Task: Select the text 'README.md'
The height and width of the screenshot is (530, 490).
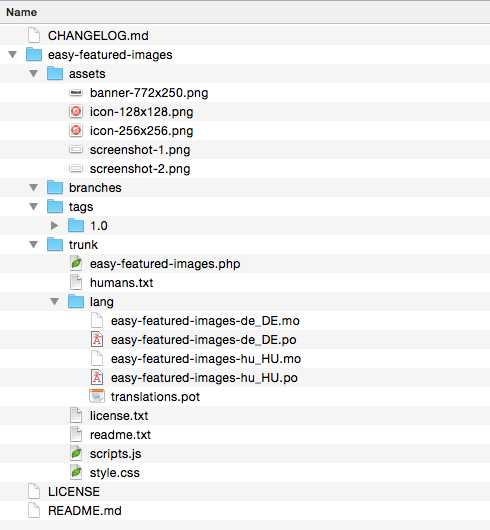Action: click(85, 510)
